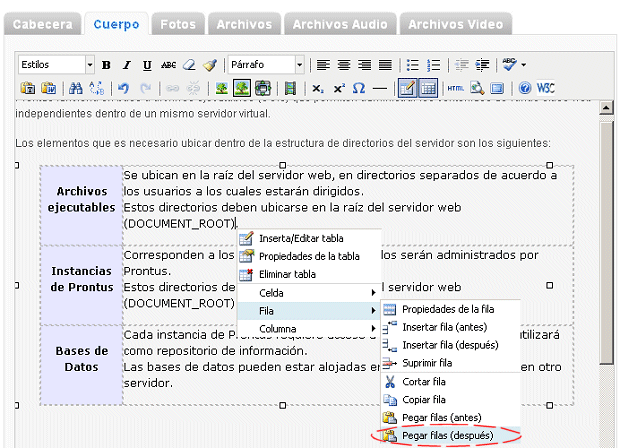Open Find binoculars tool

point(76,88)
